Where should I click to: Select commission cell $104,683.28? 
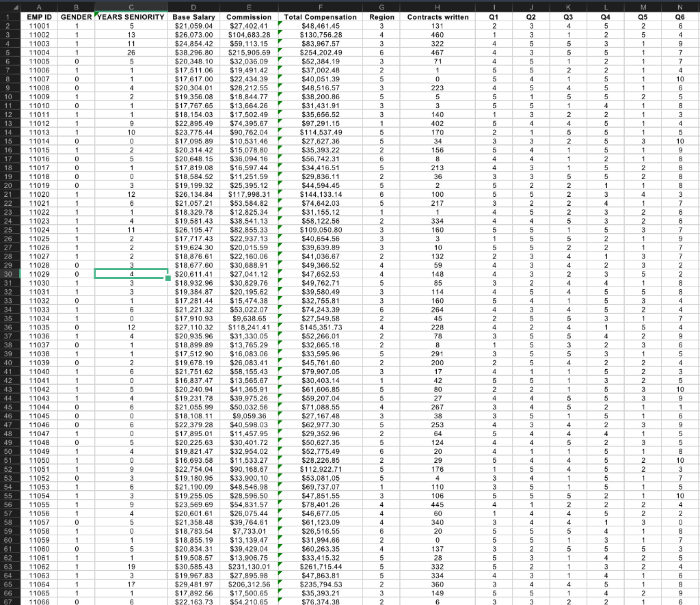point(249,35)
